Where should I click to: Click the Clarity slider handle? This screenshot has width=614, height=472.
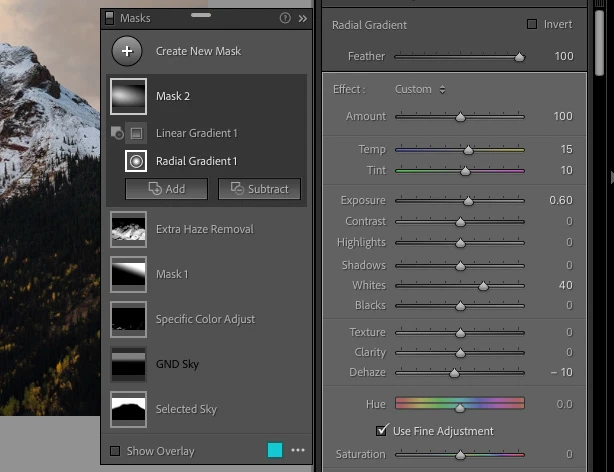tap(460, 353)
